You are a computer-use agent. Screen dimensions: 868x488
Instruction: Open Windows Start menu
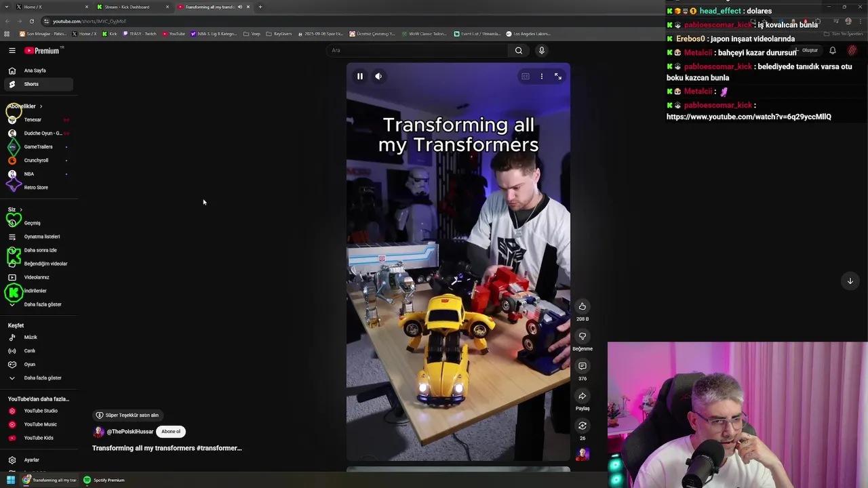10,480
